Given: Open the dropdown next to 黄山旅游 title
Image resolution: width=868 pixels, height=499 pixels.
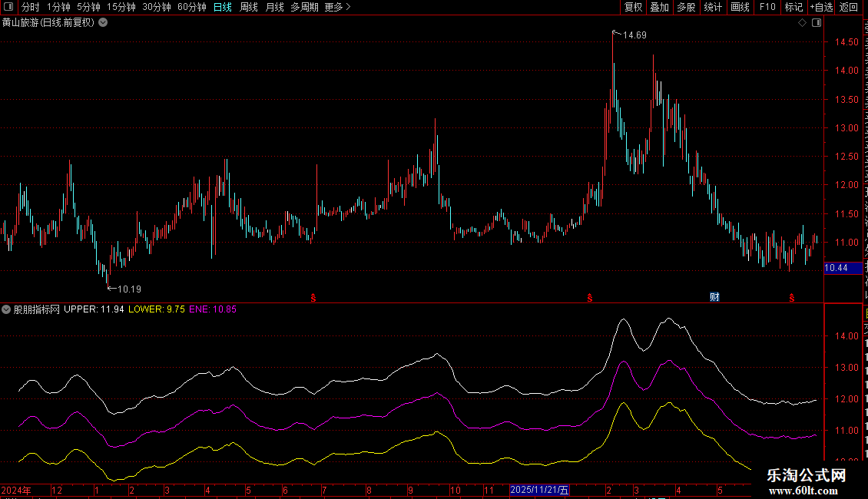Looking at the screenshot, I should point(103,23).
